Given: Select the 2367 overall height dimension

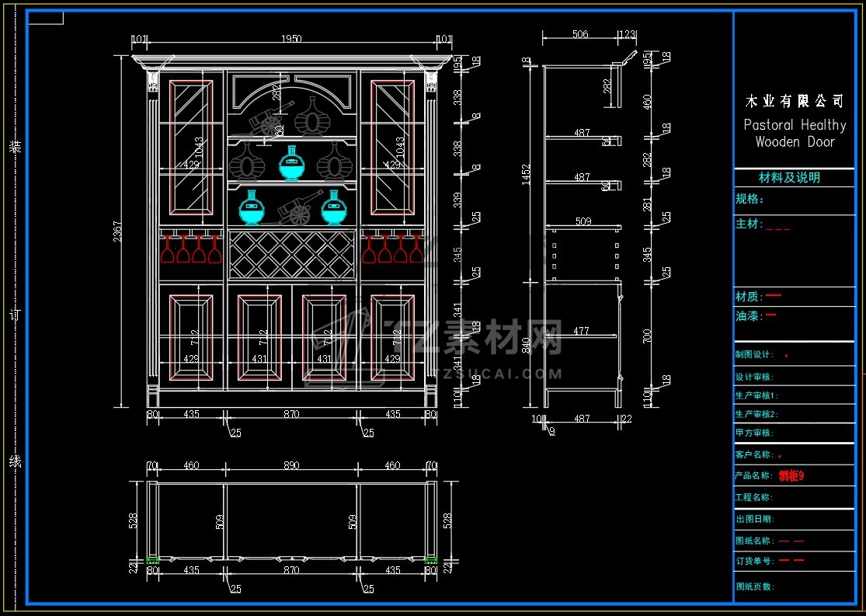Looking at the screenshot, I should point(117,231).
